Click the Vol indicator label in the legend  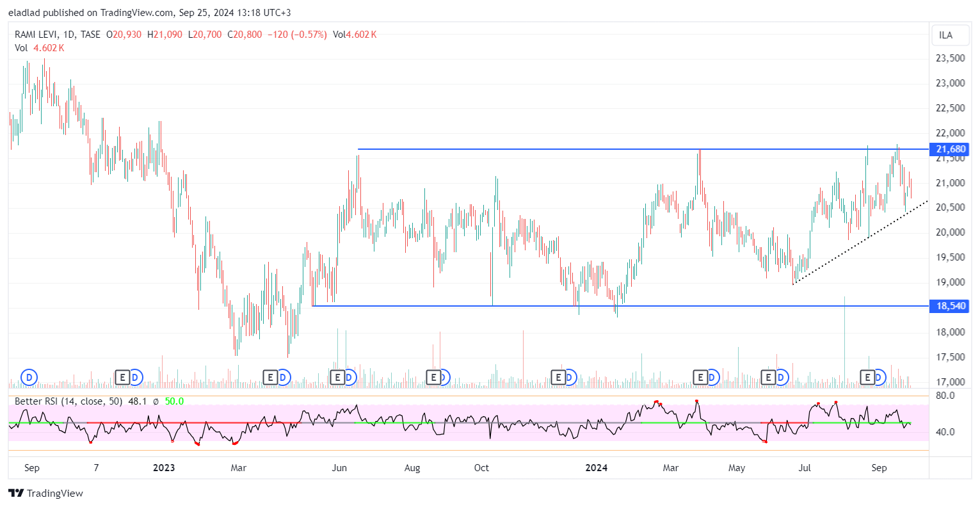21,48
